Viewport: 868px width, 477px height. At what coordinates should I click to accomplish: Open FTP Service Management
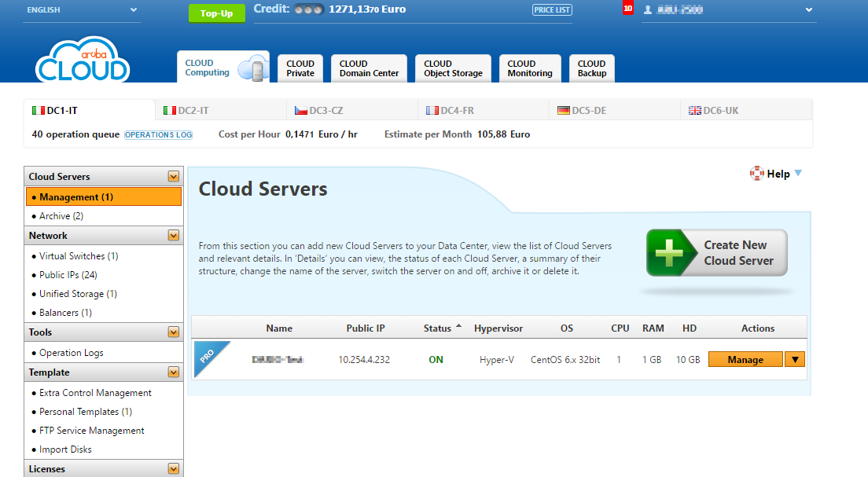pos(92,431)
